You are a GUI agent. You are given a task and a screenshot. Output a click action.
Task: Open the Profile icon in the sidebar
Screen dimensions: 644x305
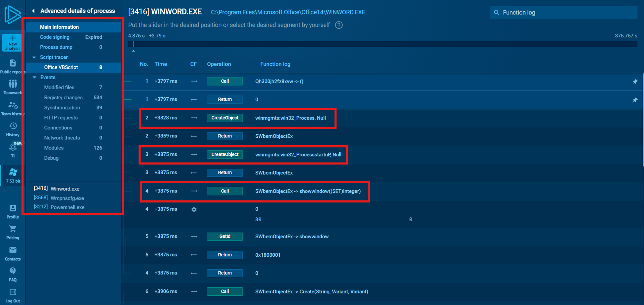[13, 208]
